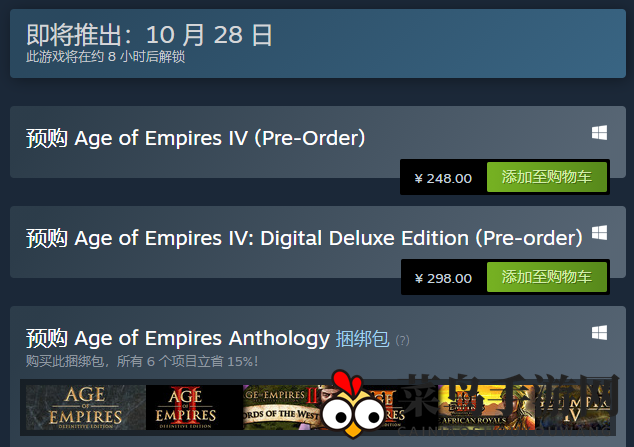The height and width of the screenshot is (447, 634).
Task: Open Age of Empires Definitive Edition thumbnail
Action: pyautogui.click(x=84, y=407)
